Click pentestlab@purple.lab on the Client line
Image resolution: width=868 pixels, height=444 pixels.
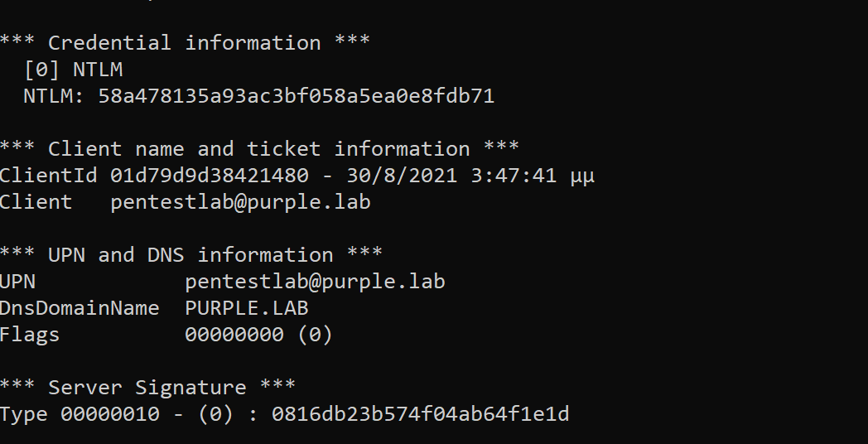pos(240,202)
